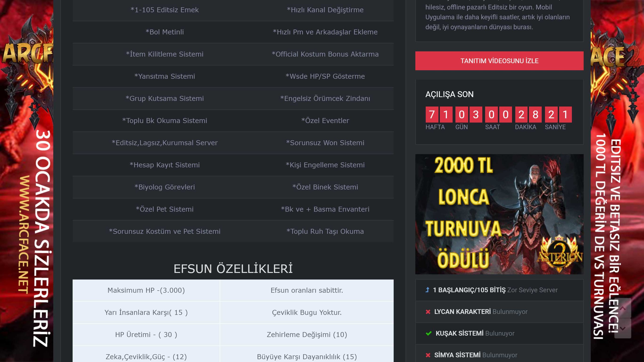Select the AÇILIŞA SON heading

[x=449, y=94]
